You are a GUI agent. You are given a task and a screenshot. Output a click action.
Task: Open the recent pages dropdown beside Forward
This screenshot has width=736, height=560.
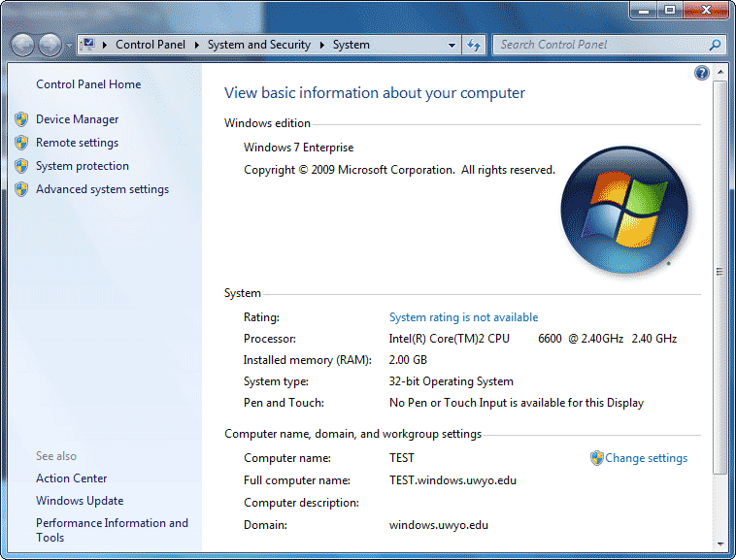click(x=69, y=46)
